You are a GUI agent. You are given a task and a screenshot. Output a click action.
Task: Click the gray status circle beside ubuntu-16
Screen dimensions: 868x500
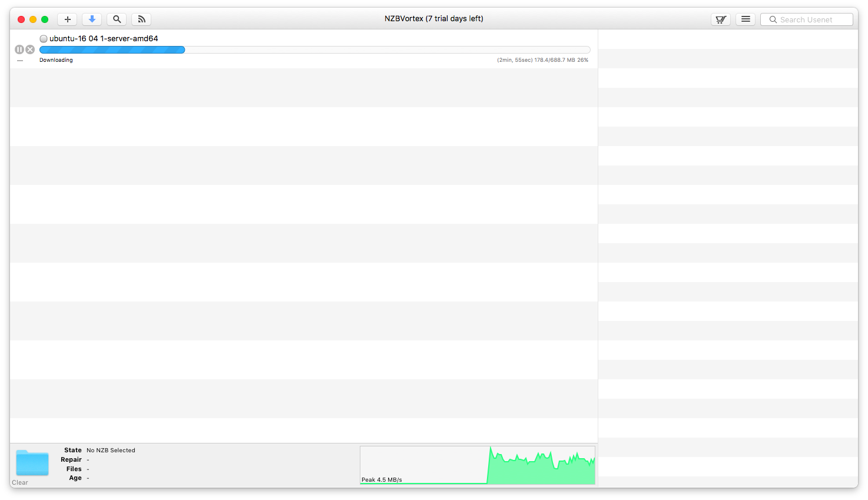click(x=44, y=39)
